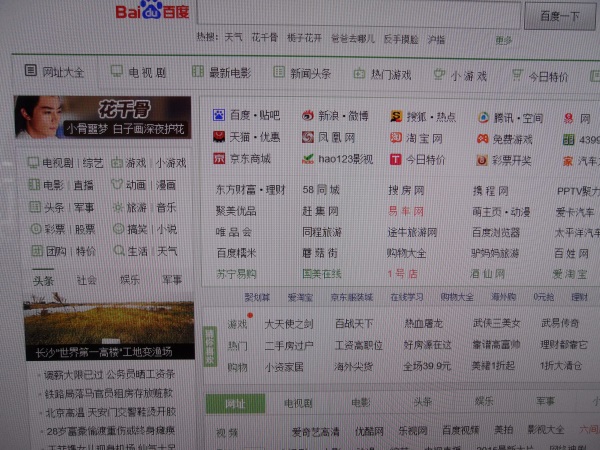Open the 淘宝网 Taobao icon
The image size is (600, 450).
396,137
